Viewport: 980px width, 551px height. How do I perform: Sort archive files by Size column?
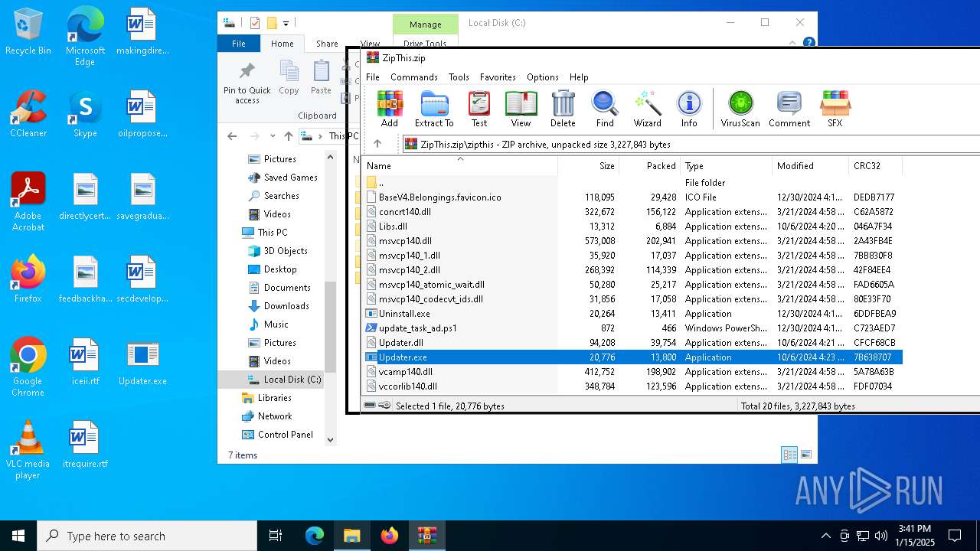[588, 166]
